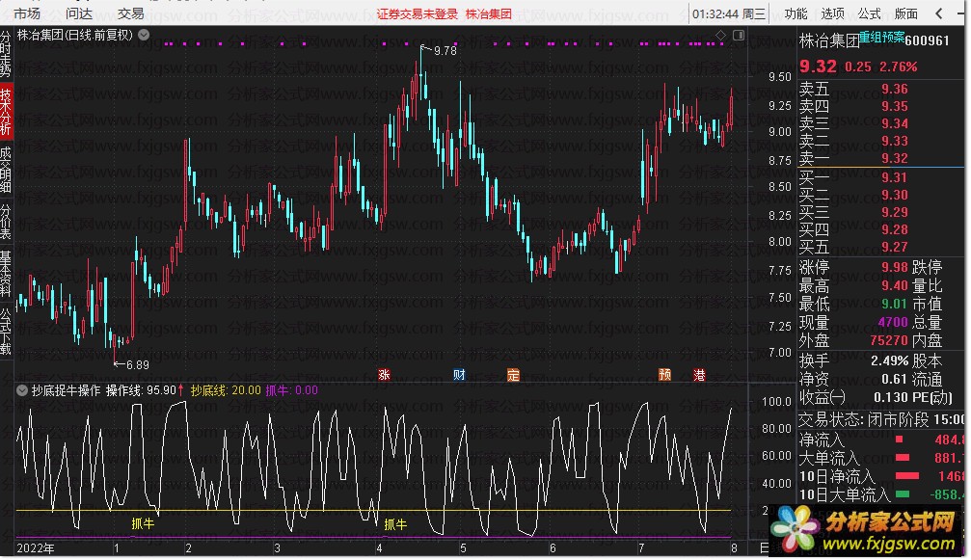
Task: Click the 大单流入 row
Action: tap(881, 458)
